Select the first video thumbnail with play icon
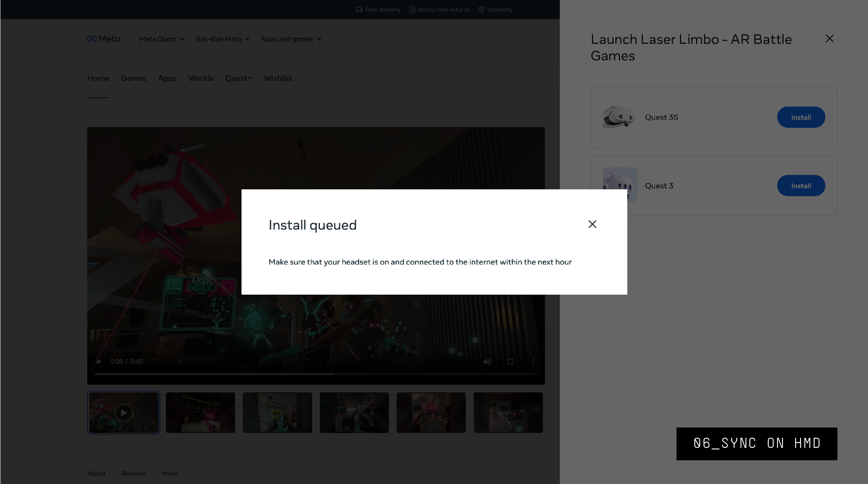 (124, 412)
